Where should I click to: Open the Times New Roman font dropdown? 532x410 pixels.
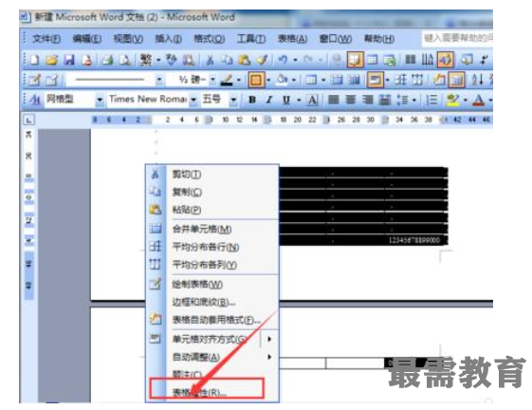point(193,100)
